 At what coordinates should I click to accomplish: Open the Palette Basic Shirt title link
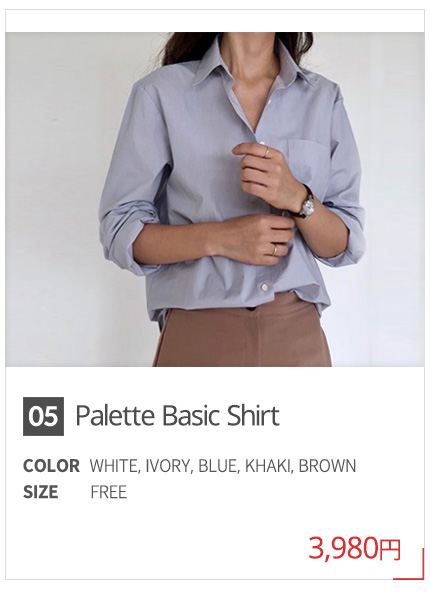(x=178, y=416)
